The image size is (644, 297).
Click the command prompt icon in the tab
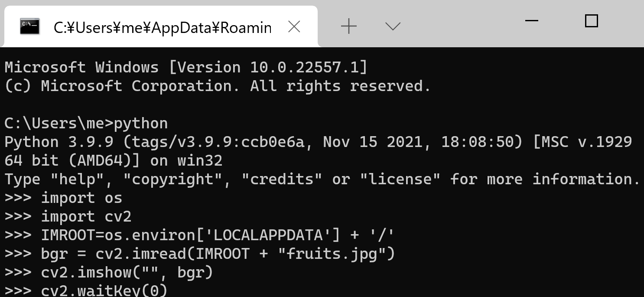[30, 27]
